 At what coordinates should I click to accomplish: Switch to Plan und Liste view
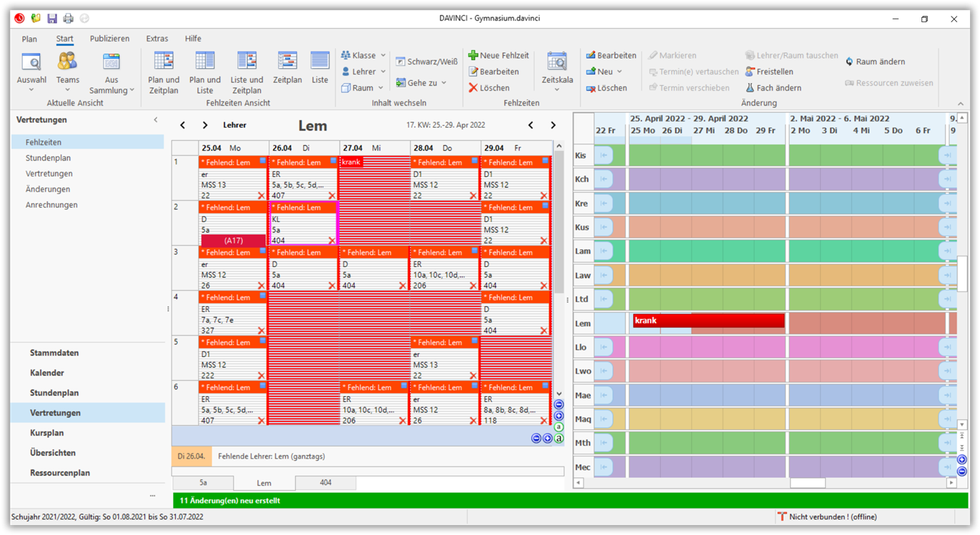tap(205, 68)
